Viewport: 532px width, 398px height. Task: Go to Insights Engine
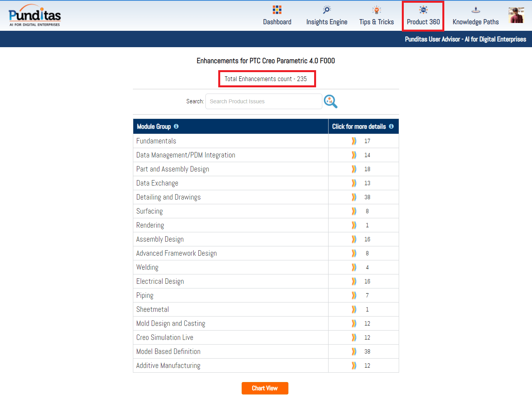click(327, 16)
